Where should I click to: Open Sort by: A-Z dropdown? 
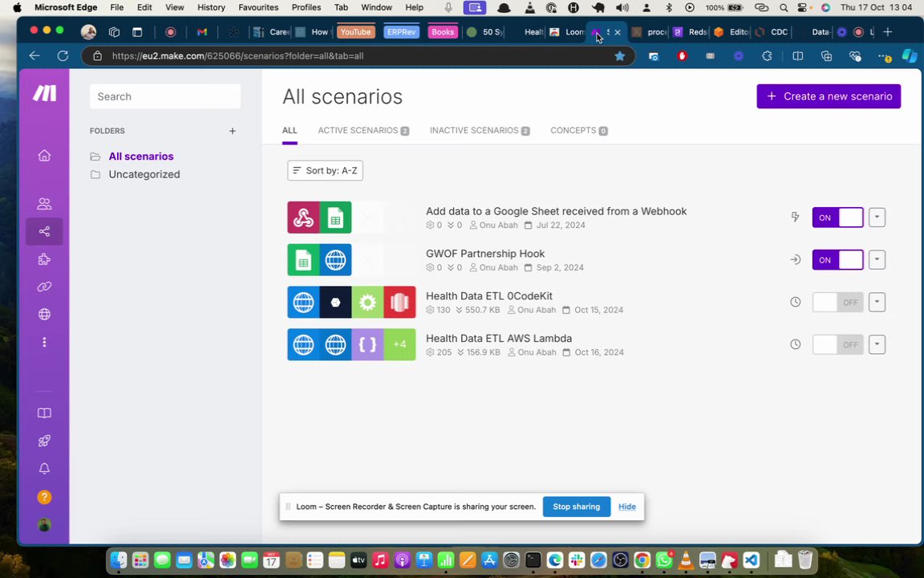click(326, 170)
